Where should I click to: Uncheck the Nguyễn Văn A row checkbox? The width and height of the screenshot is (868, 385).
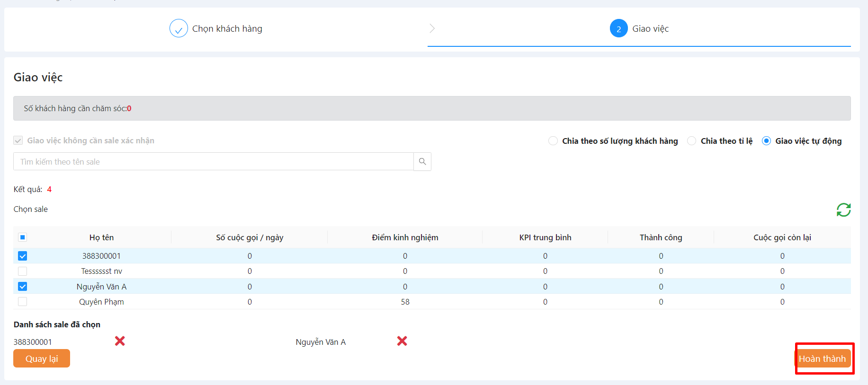click(23, 287)
